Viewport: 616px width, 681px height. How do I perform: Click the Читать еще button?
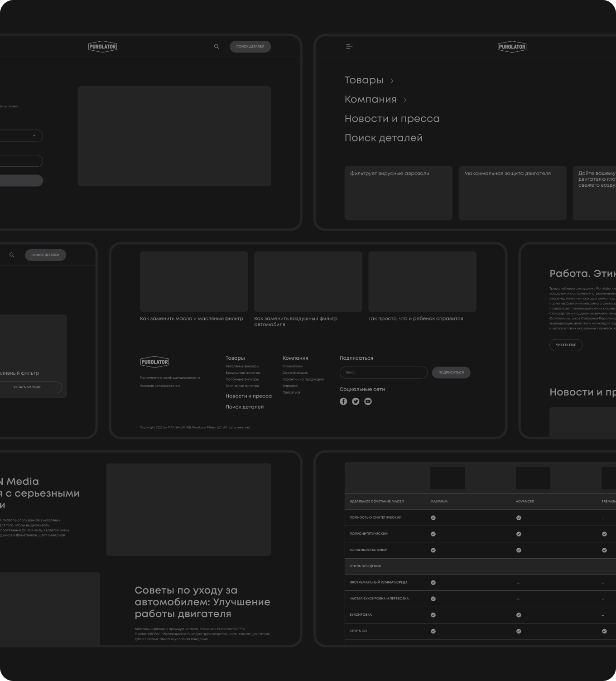click(x=566, y=345)
